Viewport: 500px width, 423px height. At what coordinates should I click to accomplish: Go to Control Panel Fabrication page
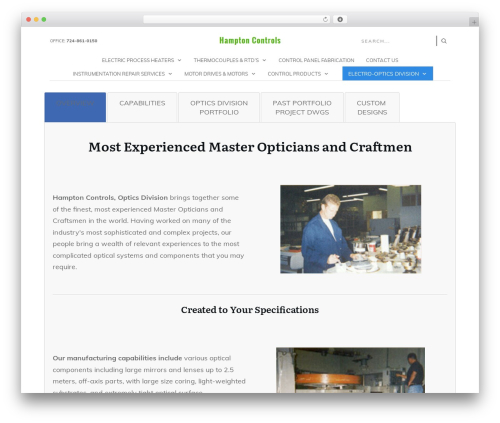point(316,60)
